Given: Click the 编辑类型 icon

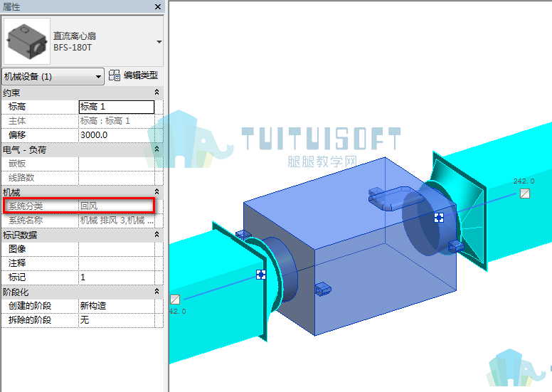Looking at the screenshot, I should pyautogui.click(x=114, y=75).
